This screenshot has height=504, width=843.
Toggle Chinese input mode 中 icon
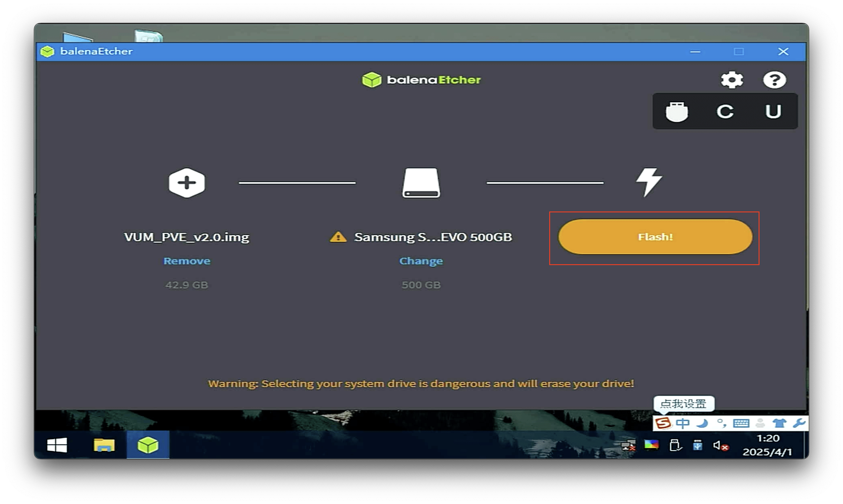tap(682, 423)
